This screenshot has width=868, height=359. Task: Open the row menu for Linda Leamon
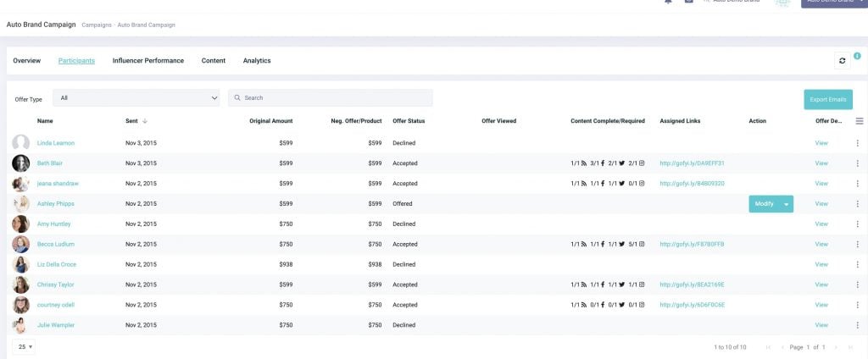click(x=857, y=143)
